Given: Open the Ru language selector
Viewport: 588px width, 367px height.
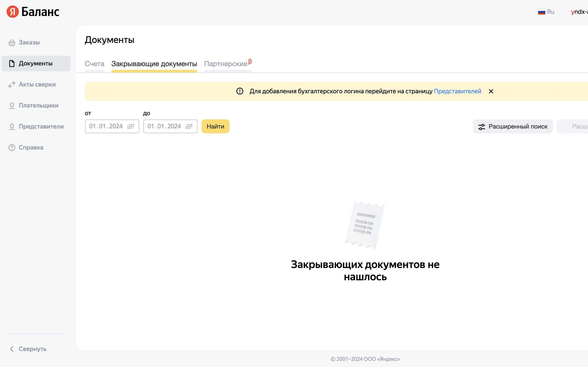Looking at the screenshot, I should 551,12.
